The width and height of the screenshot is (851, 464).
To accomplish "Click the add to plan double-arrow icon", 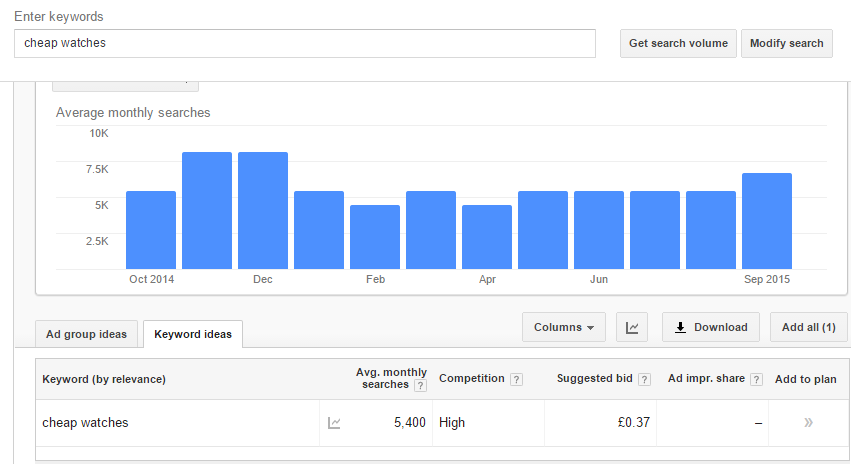I will 808,423.
